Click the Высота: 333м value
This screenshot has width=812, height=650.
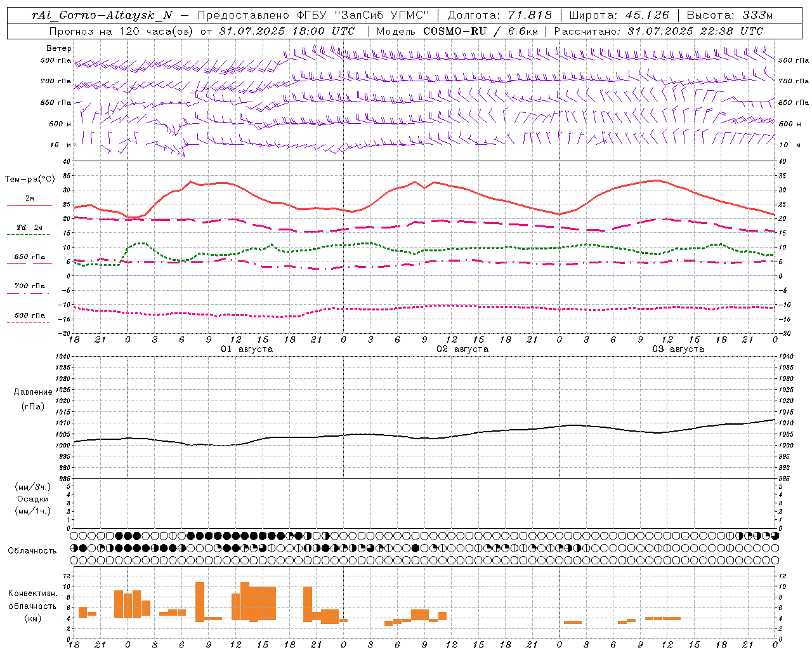pyautogui.click(x=730, y=15)
